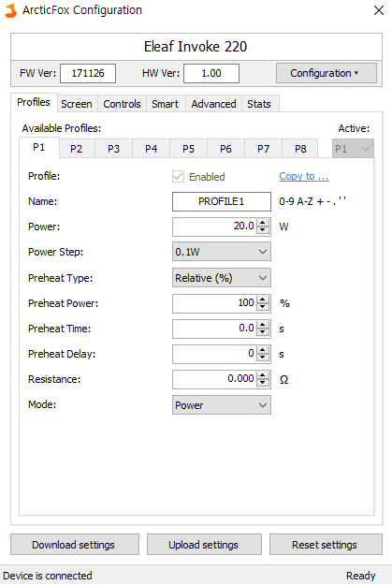This screenshot has height=585, width=392.
Task: Decrease Preheat Time with down arrow
Action: click(x=263, y=333)
